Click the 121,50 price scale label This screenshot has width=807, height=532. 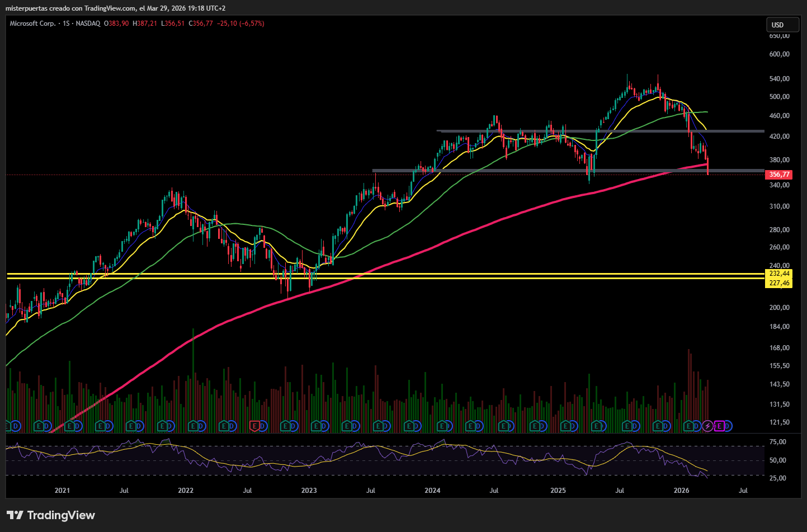(780, 422)
